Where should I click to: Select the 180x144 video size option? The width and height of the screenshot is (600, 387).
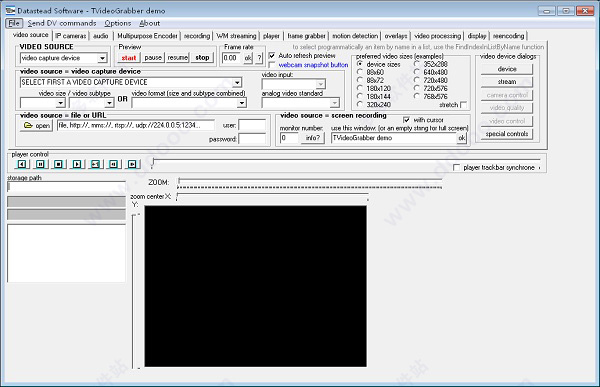pyautogui.click(x=360, y=96)
